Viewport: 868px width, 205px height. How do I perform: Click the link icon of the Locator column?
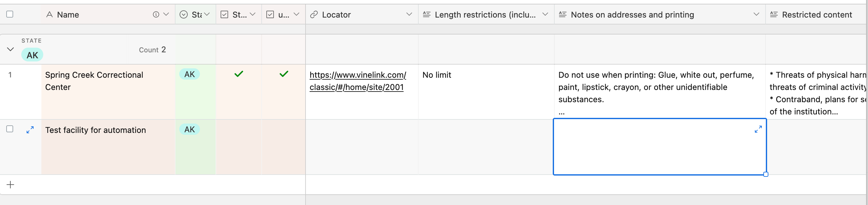point(314,14)
